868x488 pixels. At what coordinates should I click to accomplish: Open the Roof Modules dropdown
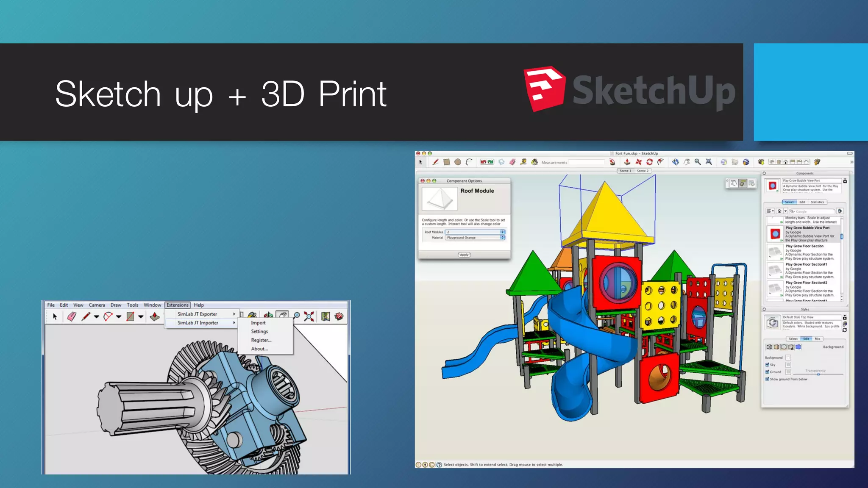click(x=475, y=232)
